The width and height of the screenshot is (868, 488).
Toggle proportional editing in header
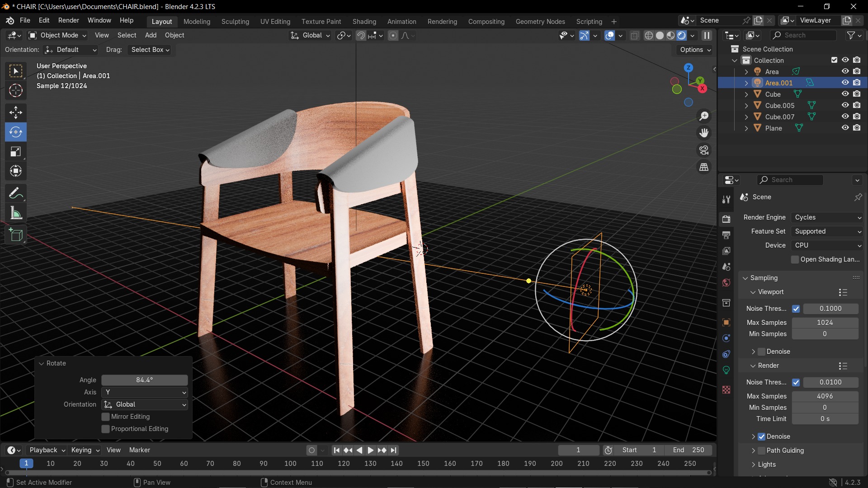pyautogui.click(x=393, y=35)
